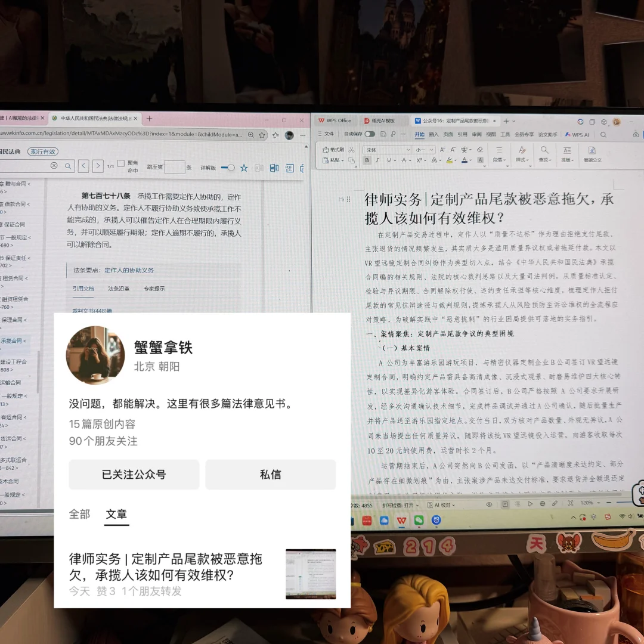This screenshot has width=644, height=644.
Task: Increase font size with A+ icon
Action: (442, 150)
